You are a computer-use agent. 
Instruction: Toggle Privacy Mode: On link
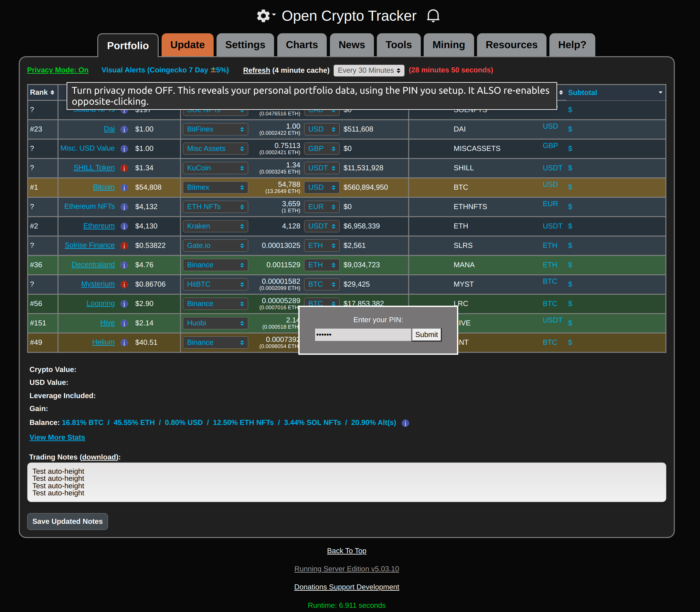coord(58,70)
